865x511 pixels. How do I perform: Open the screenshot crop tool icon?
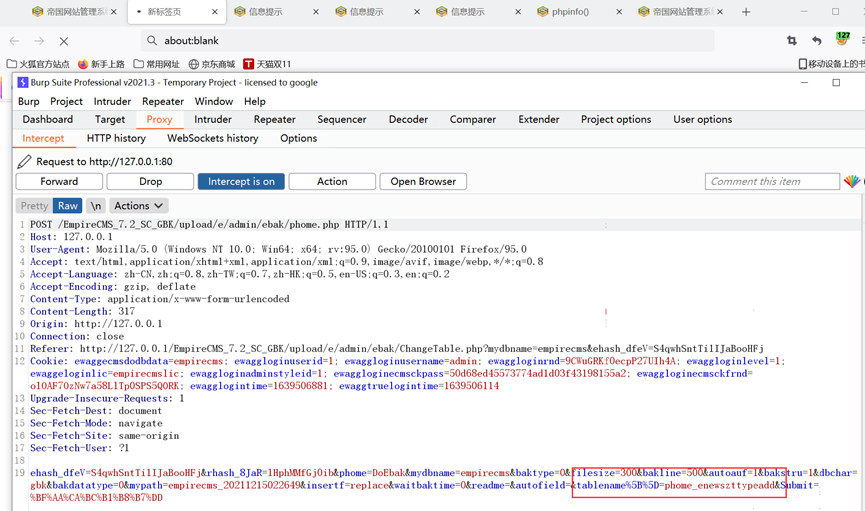tap(792, 40)
